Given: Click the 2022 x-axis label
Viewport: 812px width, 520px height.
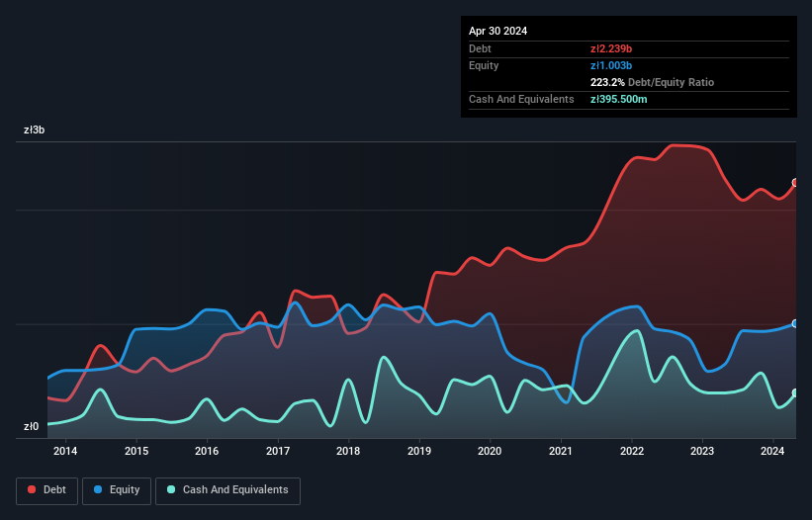Looking at the screenshot, I should click(x=632, y=451).
